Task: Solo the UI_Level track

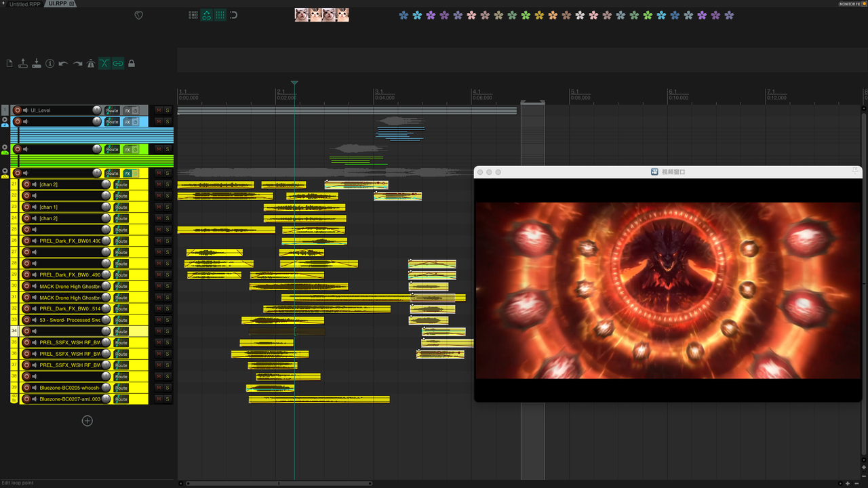Action: [167, 110]
